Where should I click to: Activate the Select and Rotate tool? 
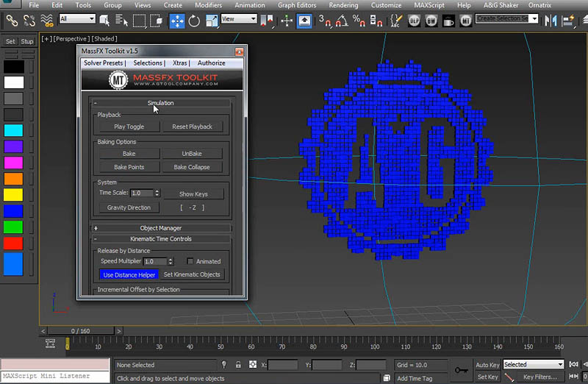pyautogui.click(x=195, y=20)
